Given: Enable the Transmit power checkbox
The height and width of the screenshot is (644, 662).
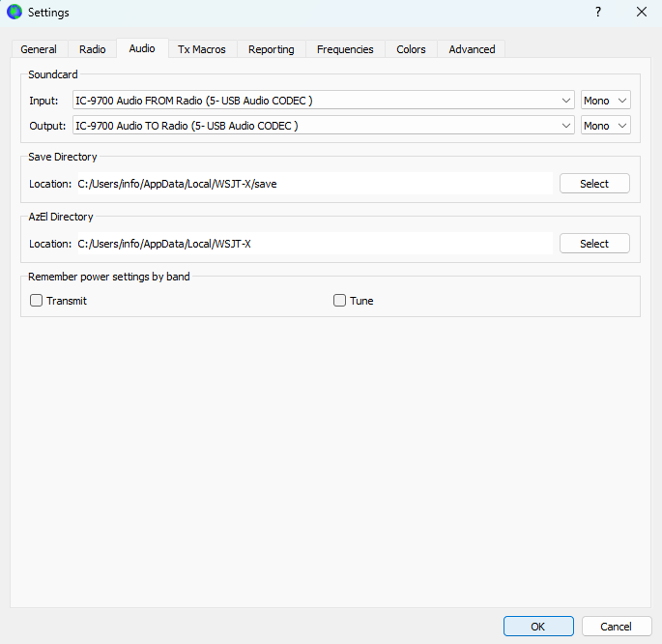Looking at the screenshot, I should 37,301.
